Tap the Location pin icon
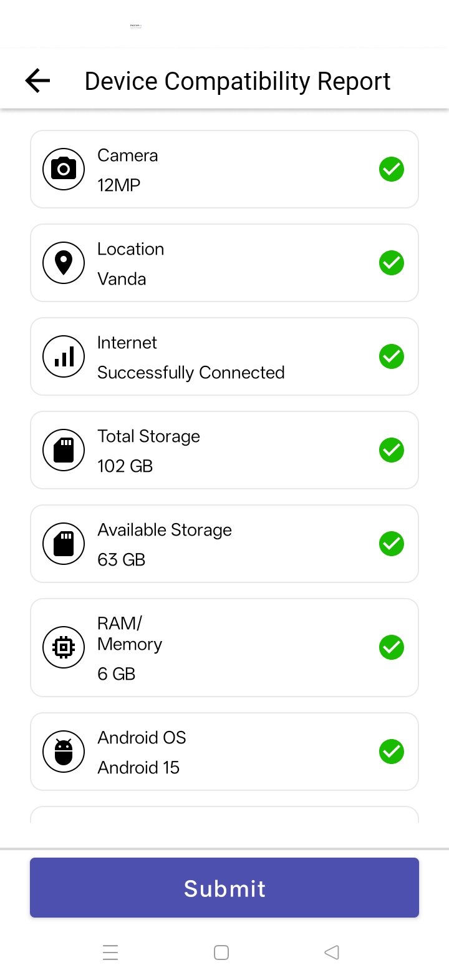 coord(64,263)
